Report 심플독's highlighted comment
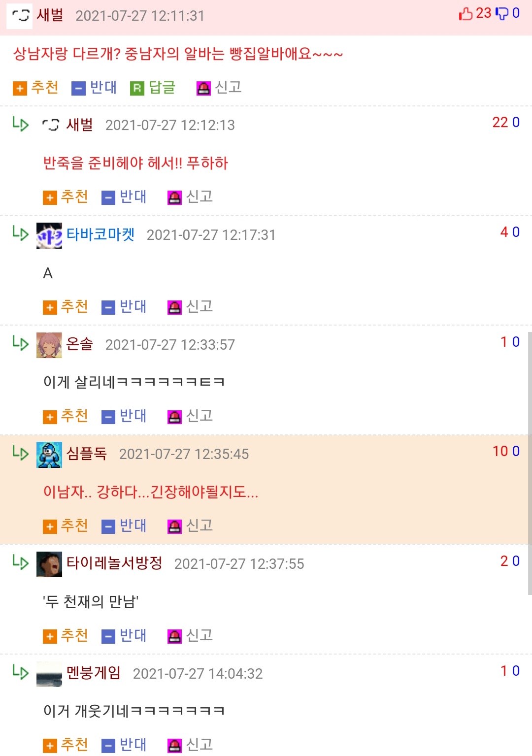532x756 pixels. (x=190, y=526)
